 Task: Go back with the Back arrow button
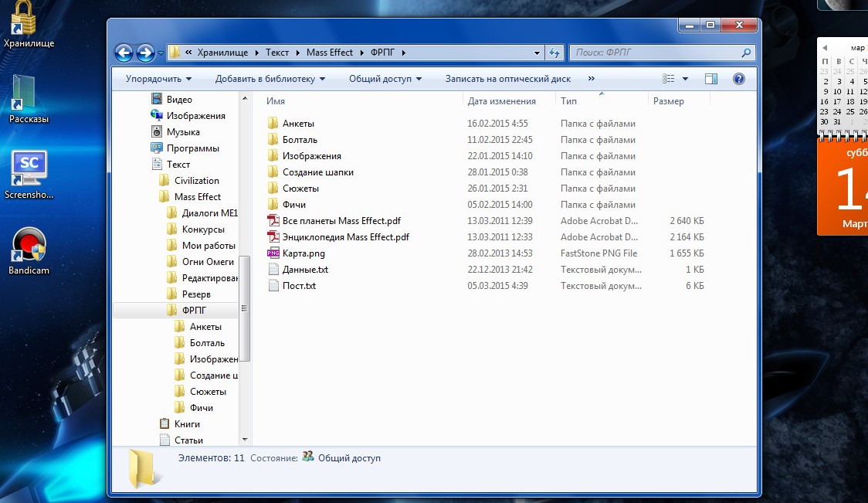click(x=124, y=53)
